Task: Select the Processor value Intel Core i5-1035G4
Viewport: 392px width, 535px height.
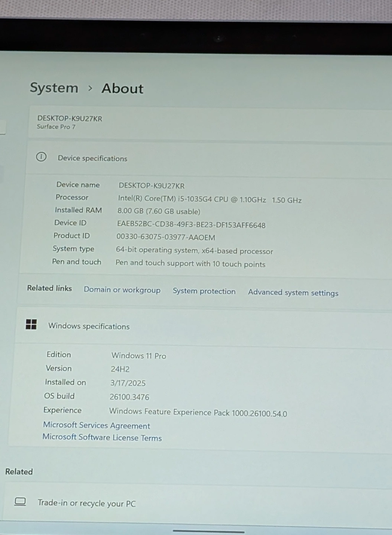Action: tap(210, 200)
